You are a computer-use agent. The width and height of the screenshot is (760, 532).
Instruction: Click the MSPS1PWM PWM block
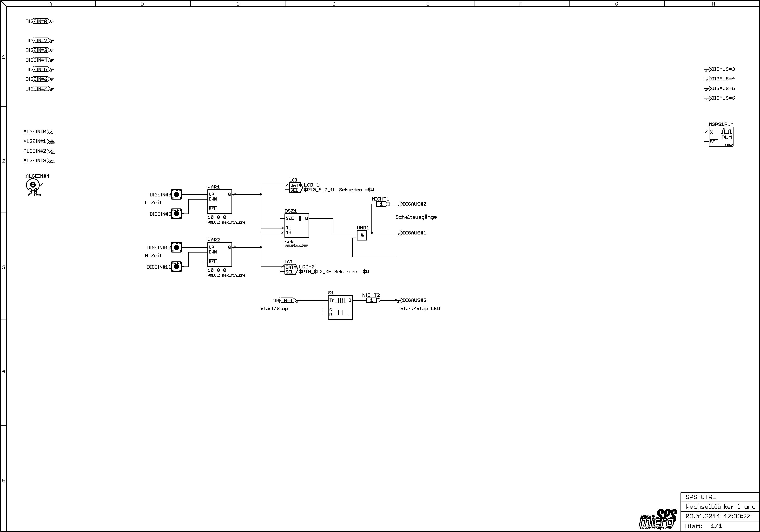(x=721, y=137)
